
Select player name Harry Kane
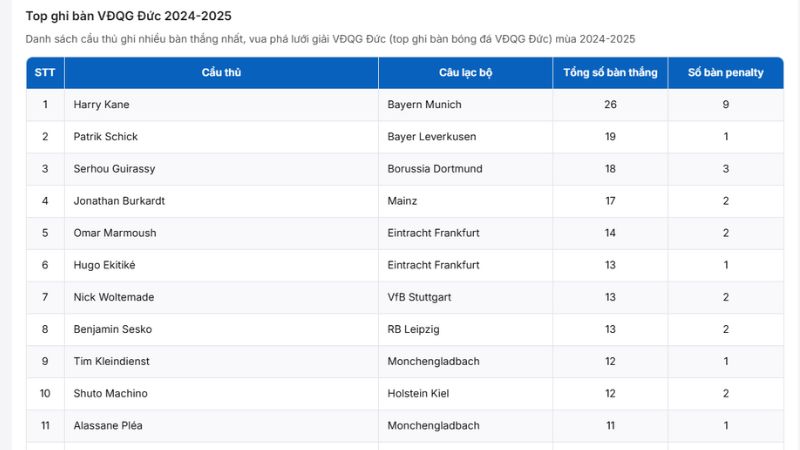(102, 105)
